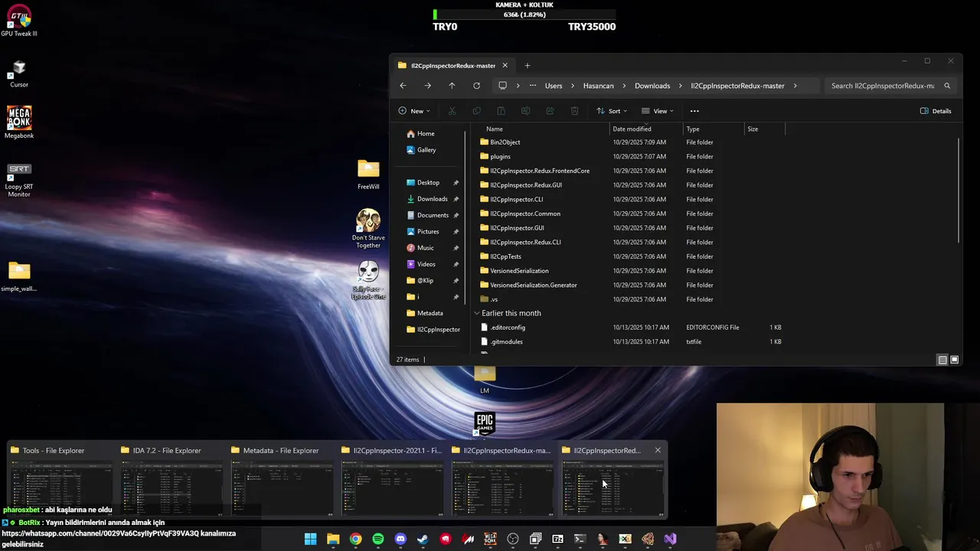
Task: Select the FreeWill folder on desktop
Action: 368,174
